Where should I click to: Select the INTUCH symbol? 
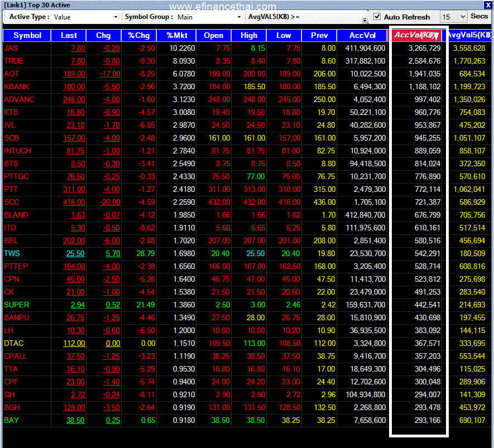click(x=18, y=151)
